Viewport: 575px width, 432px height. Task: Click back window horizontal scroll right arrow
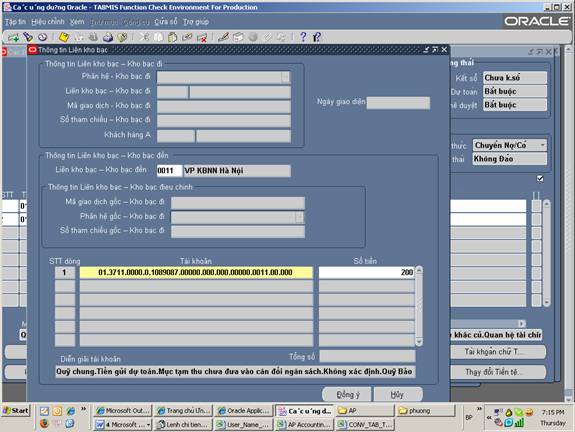coord(521,323)
